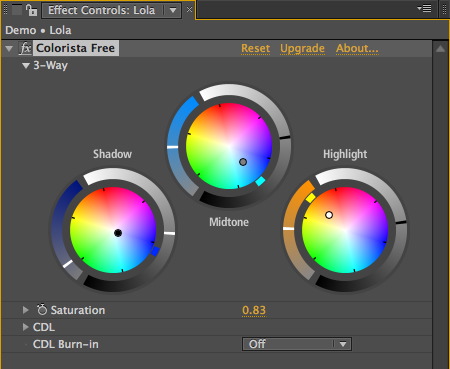This screenshot has width=450, height=369.
Task: Open the Effect Controls tab dropdown arrow
Action: click(173, 10)
